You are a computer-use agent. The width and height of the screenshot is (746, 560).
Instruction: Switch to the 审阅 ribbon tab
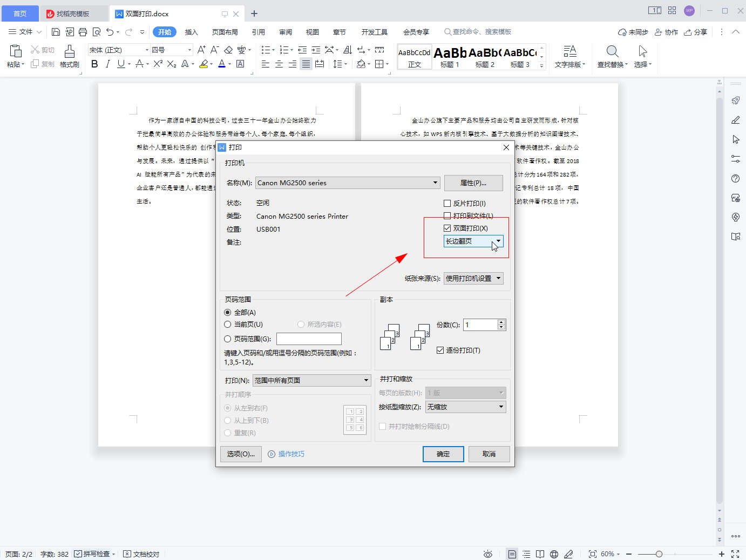[286, 32]
